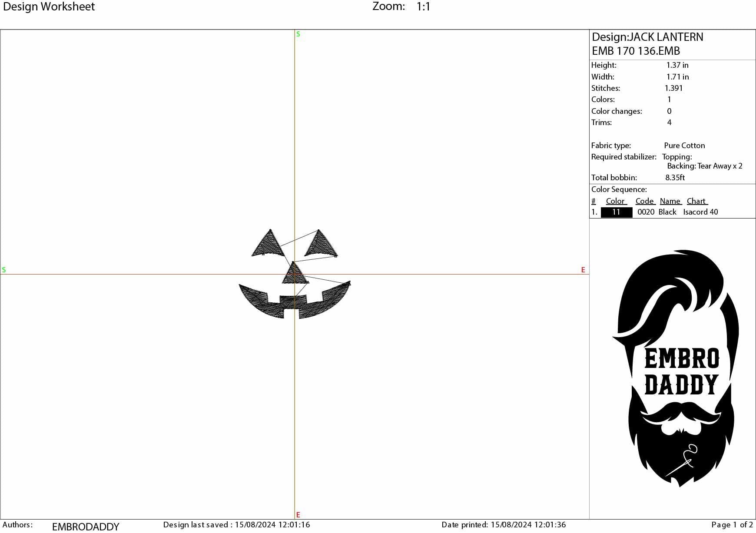Image resolution: width=756 pixels, height=533 pixels.
Task: Sort by the Code column header
Action: coord(645,201)
